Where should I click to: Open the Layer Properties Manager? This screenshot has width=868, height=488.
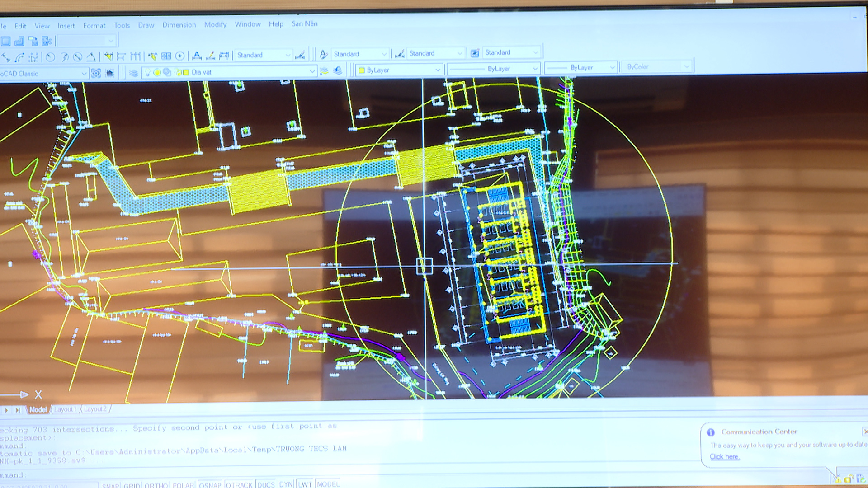pyautogui.click(x=133, y=73)
